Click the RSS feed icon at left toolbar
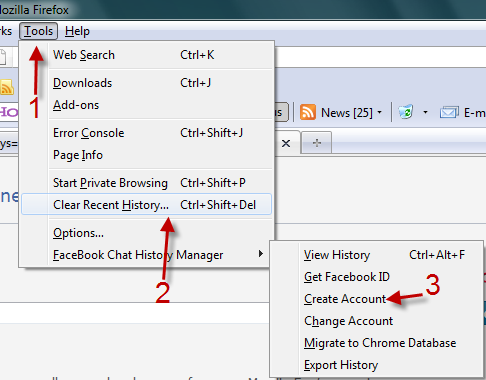The width and height of the screenshot is (486, 380). point(7,87)
